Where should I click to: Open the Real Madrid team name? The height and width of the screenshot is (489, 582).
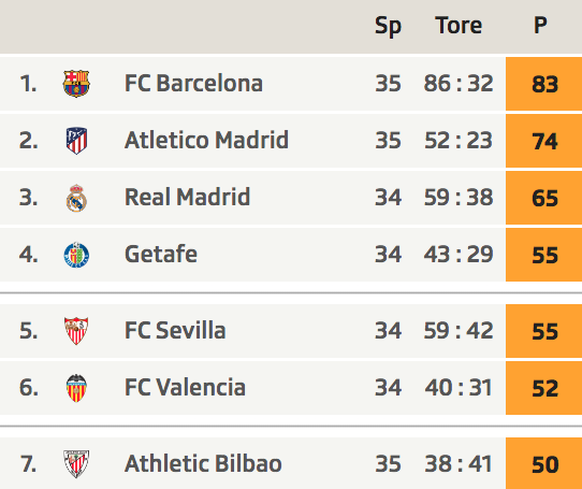pos(187,197)
